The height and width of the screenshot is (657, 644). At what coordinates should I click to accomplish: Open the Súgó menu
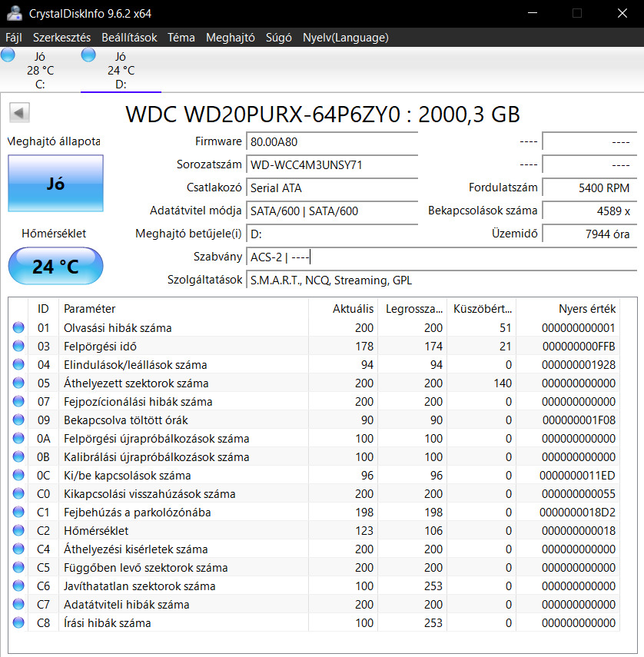[279, 38]
